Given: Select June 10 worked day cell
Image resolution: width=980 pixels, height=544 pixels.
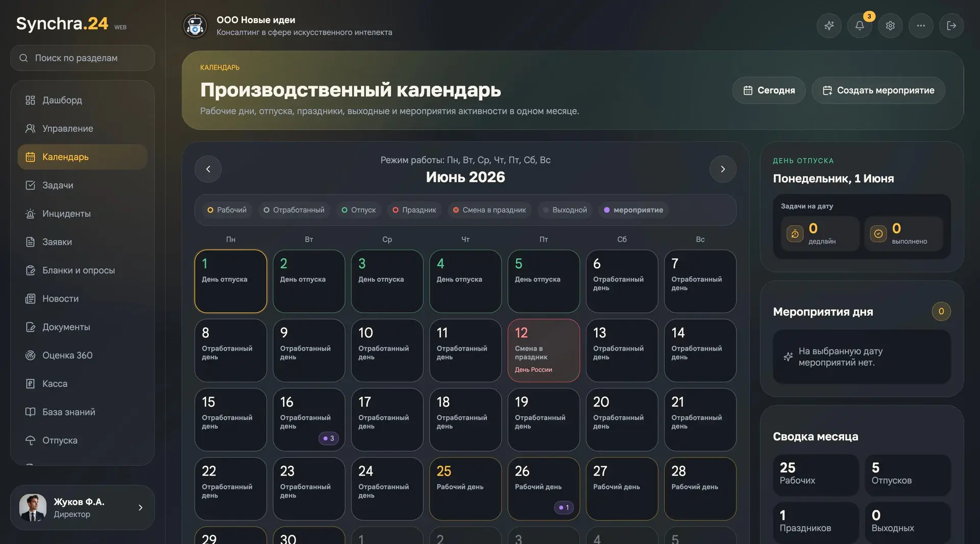Looking at the screenshot, I should tap(387, 351).
